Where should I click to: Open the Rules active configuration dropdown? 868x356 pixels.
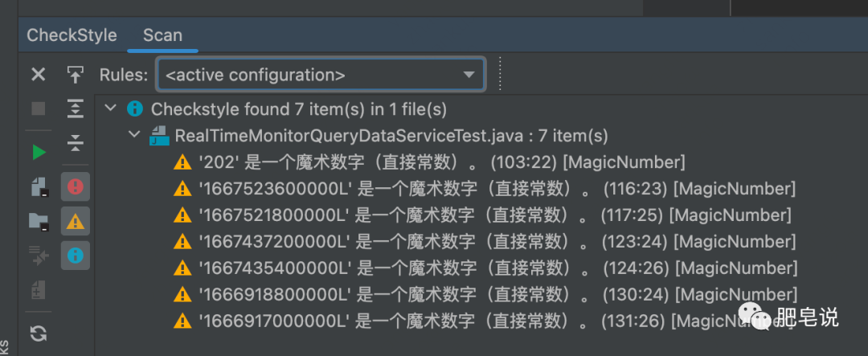321,75
